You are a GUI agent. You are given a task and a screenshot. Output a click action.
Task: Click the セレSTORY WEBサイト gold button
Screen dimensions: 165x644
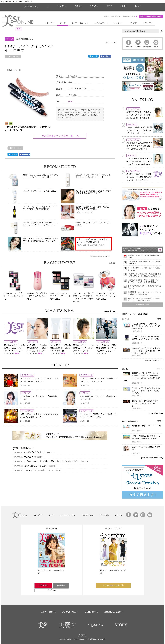(113, 585)
